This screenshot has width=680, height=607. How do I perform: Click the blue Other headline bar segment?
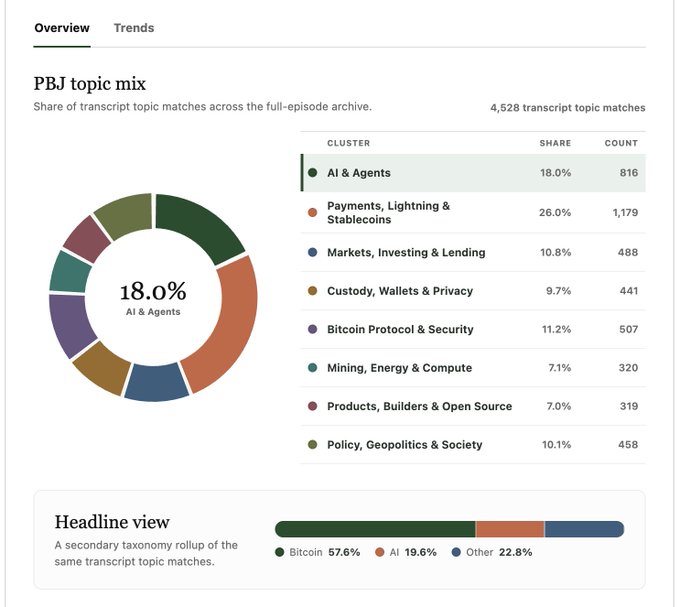pyautogui.click(x=584, y=529)
